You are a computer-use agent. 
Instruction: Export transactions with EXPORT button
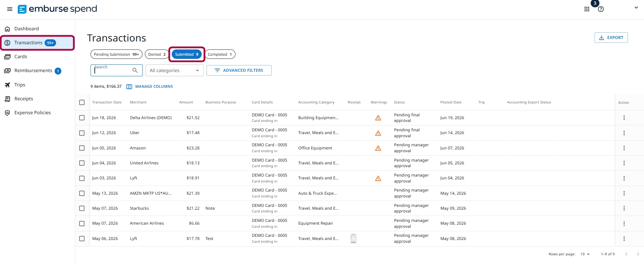pos(611,38)
